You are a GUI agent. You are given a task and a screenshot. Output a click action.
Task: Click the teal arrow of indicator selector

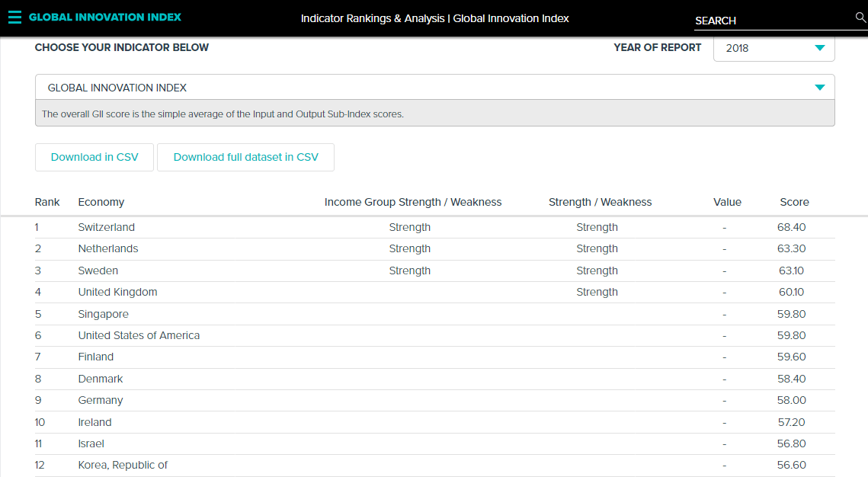click(x=819, y=88)
